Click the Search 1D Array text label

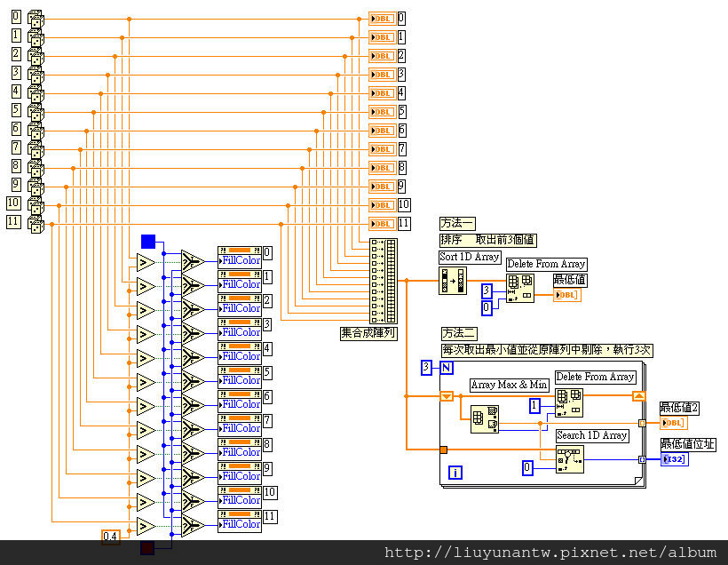[592, 435]
